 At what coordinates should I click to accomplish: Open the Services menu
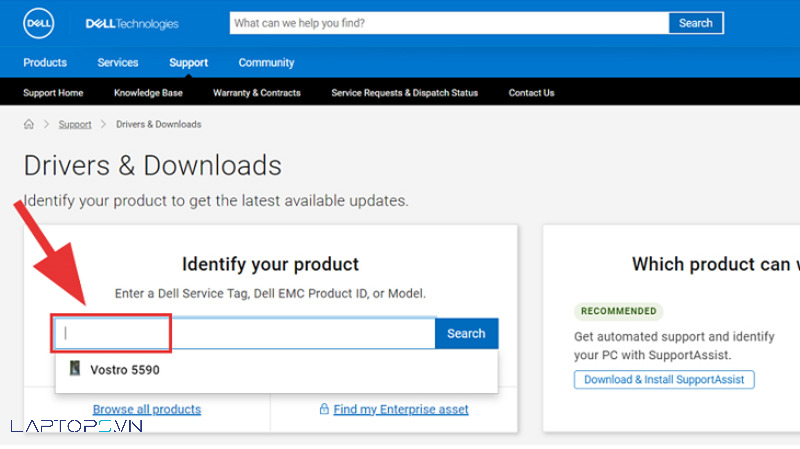[x=118, y=62]
